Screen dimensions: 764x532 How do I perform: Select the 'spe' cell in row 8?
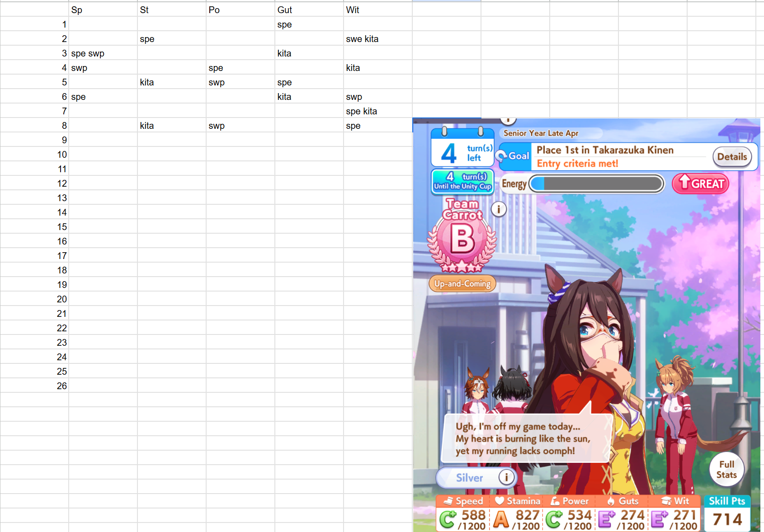[378, 126]
